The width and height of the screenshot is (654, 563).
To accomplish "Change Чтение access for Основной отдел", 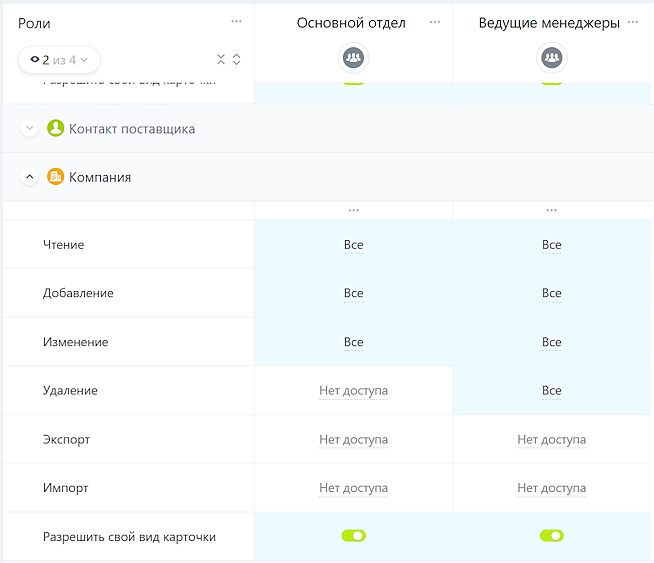I will [x=353, y=245].
